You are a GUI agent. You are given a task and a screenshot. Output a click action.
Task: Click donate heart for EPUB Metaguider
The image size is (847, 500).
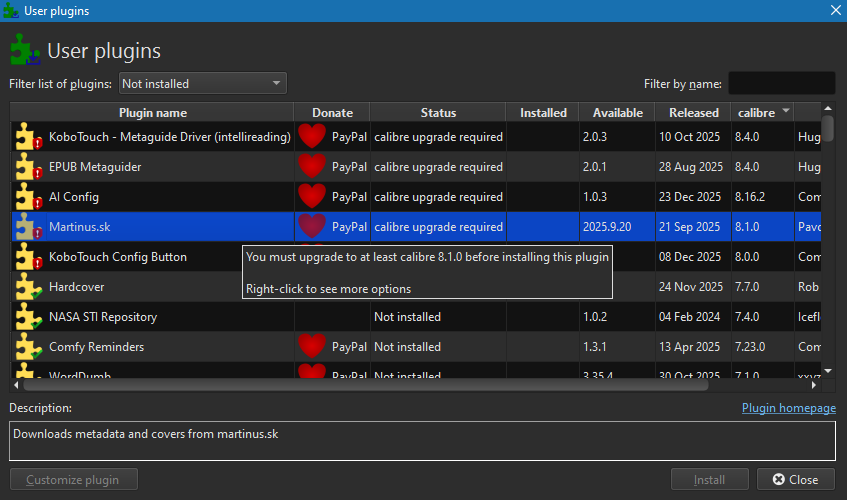(312, 166)
